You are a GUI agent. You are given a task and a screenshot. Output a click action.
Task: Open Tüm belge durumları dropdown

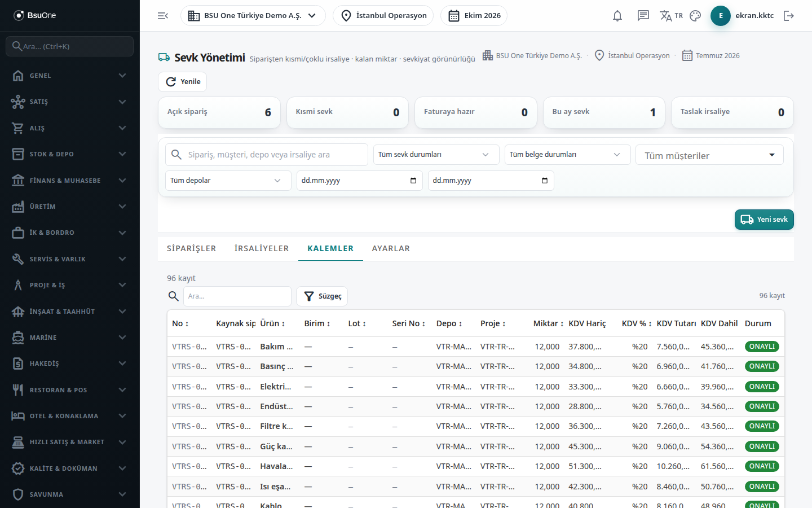567,155
